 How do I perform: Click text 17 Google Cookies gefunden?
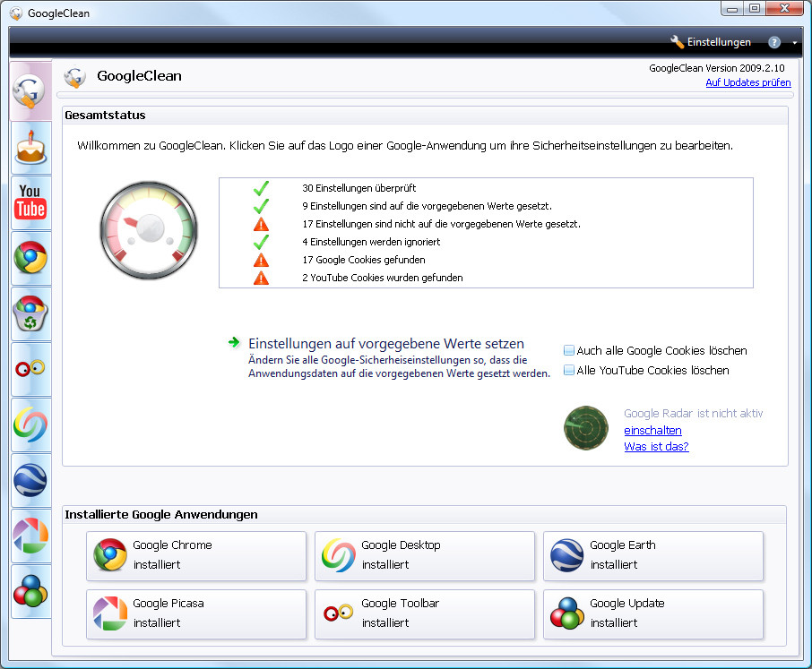point(364,260)
